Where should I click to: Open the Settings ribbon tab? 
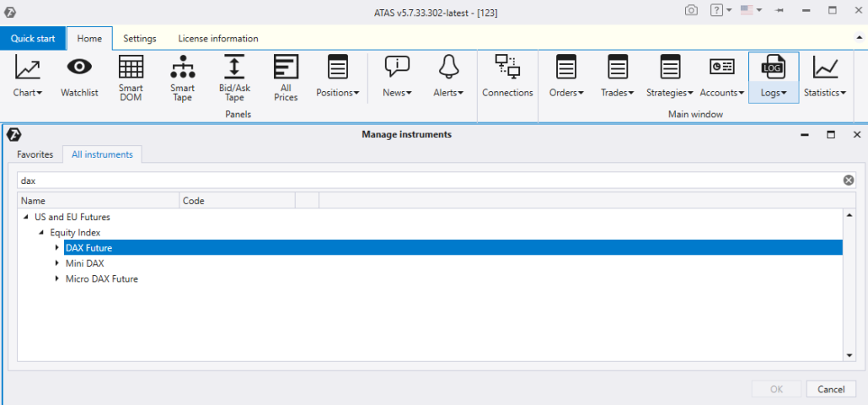(x=140, y=39)
